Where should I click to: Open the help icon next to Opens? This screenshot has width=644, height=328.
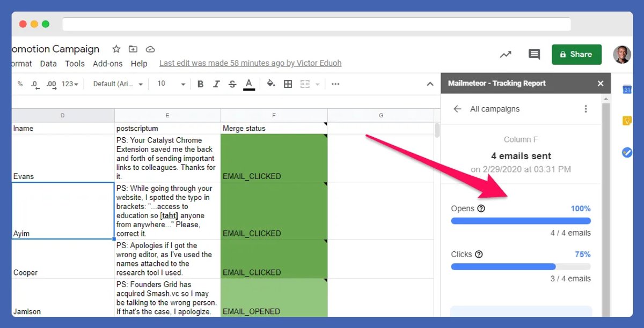[481, 208]
